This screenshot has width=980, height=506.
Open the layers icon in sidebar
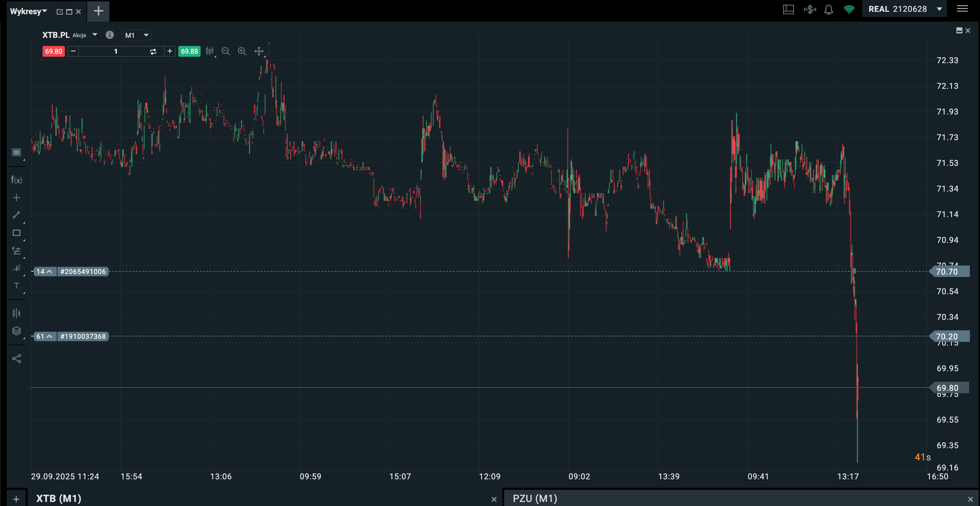[16, 331]
